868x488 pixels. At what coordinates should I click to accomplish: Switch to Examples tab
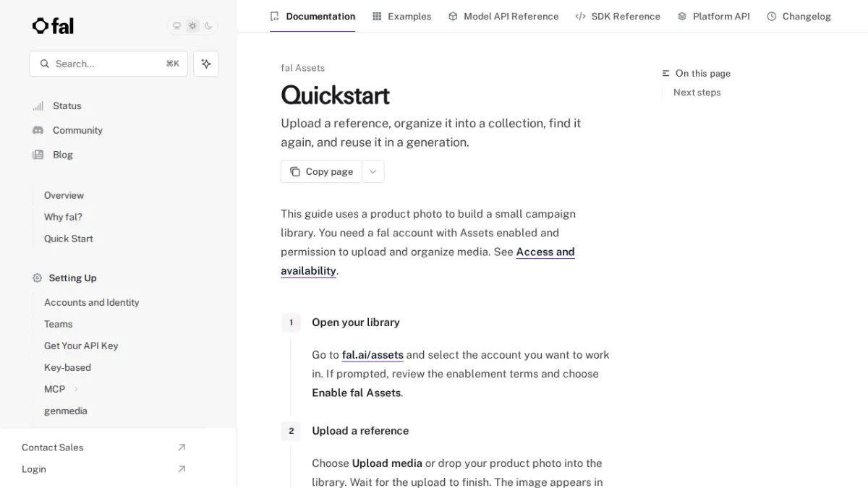pyautogui.click(x=401, y=16)
